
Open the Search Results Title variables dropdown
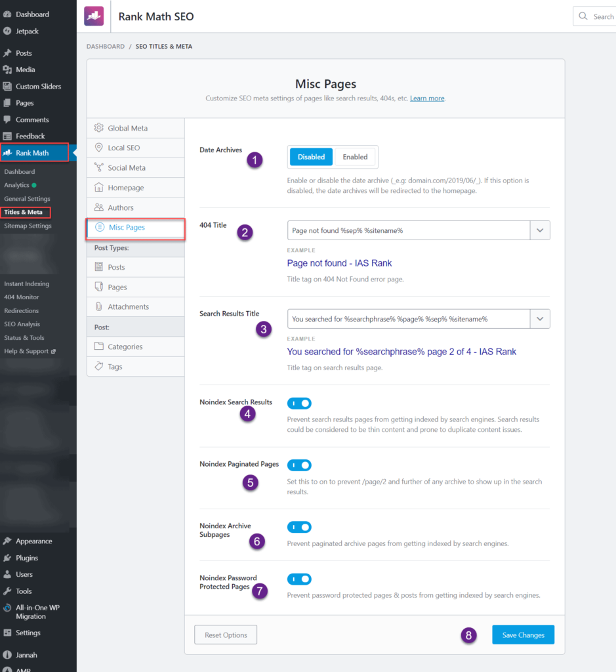tap(540, 319)
